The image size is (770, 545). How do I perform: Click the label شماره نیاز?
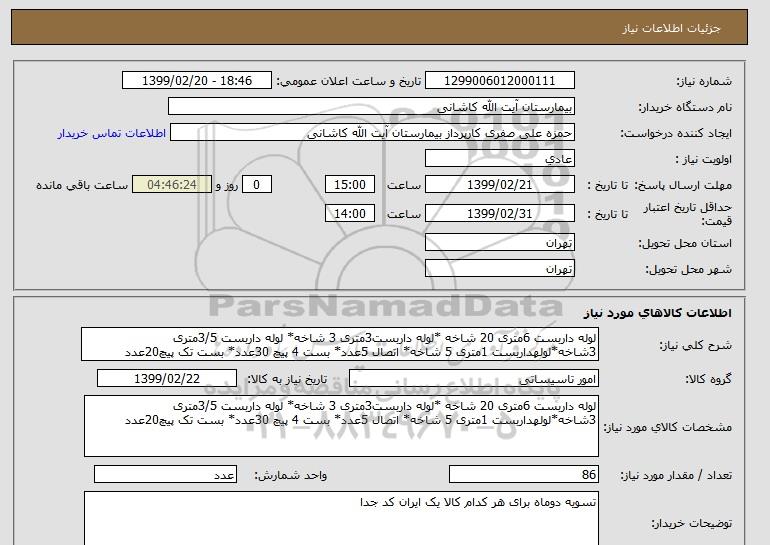[704, 81]
